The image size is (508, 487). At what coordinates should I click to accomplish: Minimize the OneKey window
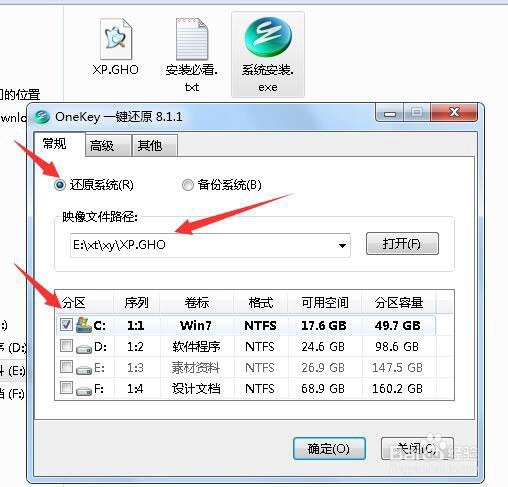coord(390,113)
